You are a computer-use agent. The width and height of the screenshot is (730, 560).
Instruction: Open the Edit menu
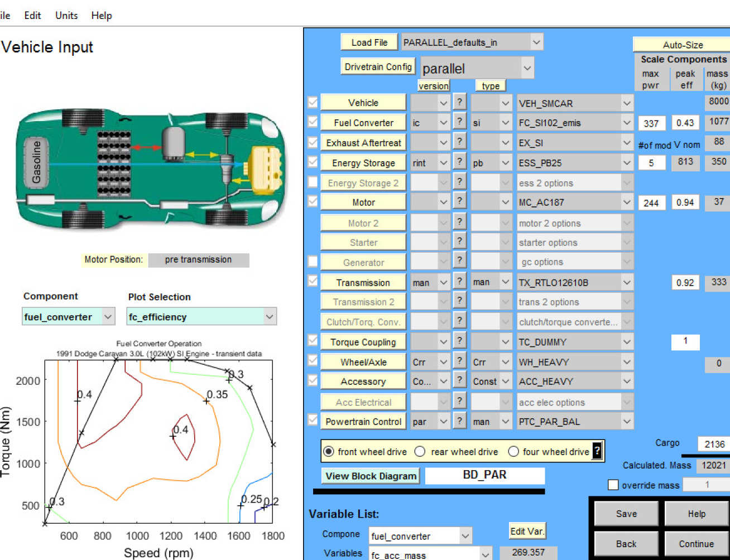[x=32, y=16]
